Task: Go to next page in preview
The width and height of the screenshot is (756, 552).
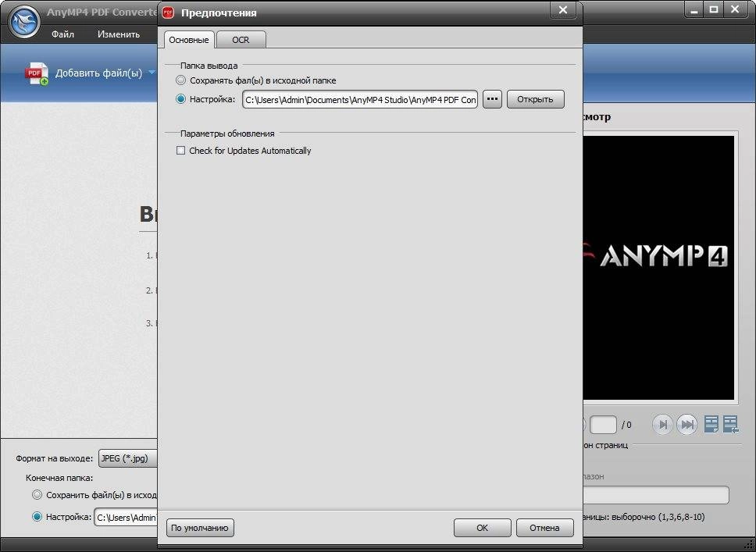Action: coord(662,425)
